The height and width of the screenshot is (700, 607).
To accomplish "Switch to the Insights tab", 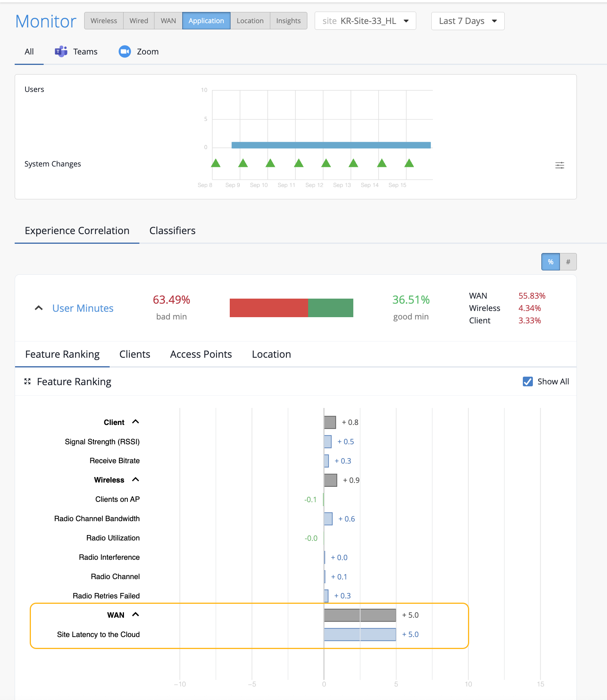I will [288, 21].
